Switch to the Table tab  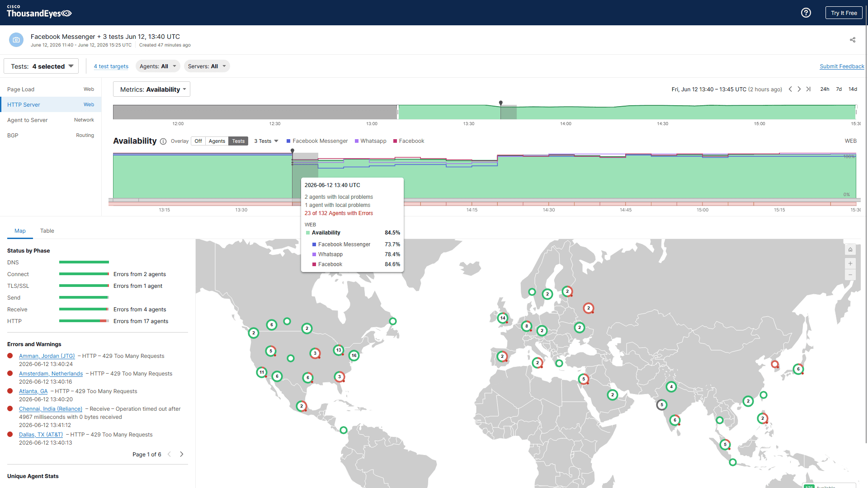(47, 231)
